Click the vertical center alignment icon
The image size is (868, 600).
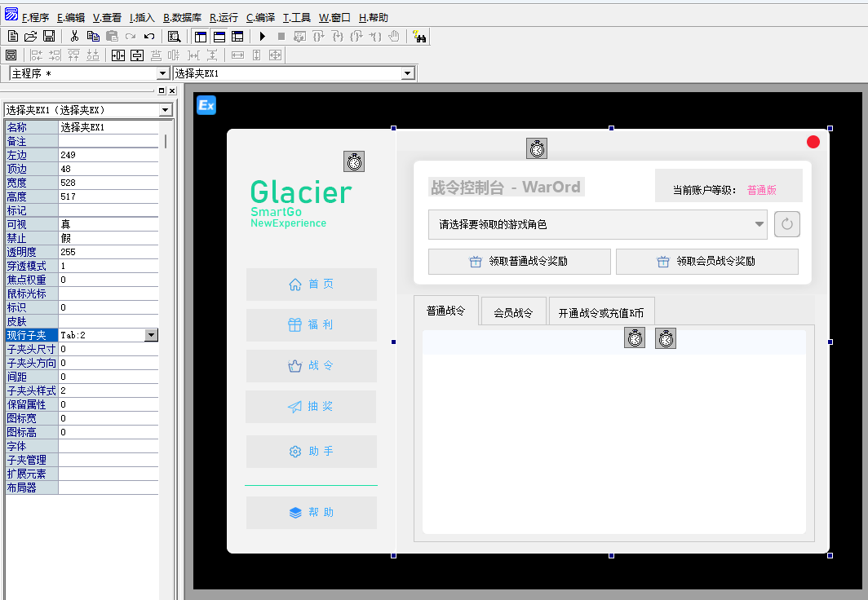pyautogui.click(x=137, y=55)
